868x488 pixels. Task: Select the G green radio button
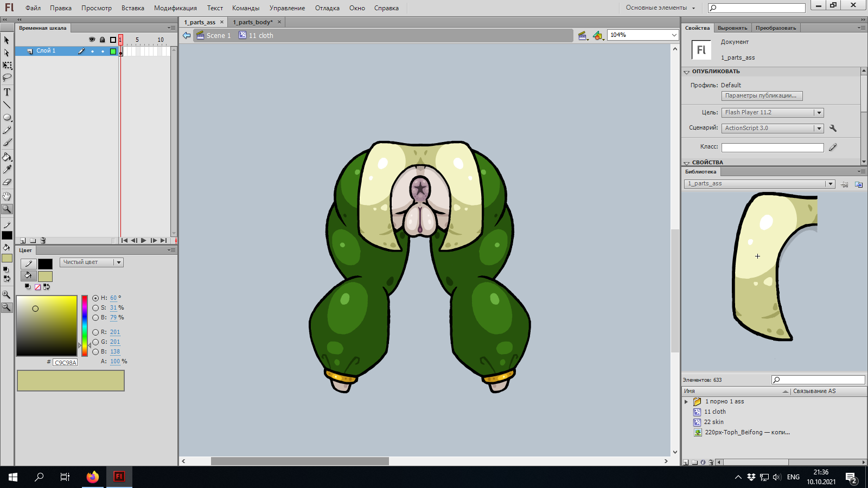[x=95, y=342]
